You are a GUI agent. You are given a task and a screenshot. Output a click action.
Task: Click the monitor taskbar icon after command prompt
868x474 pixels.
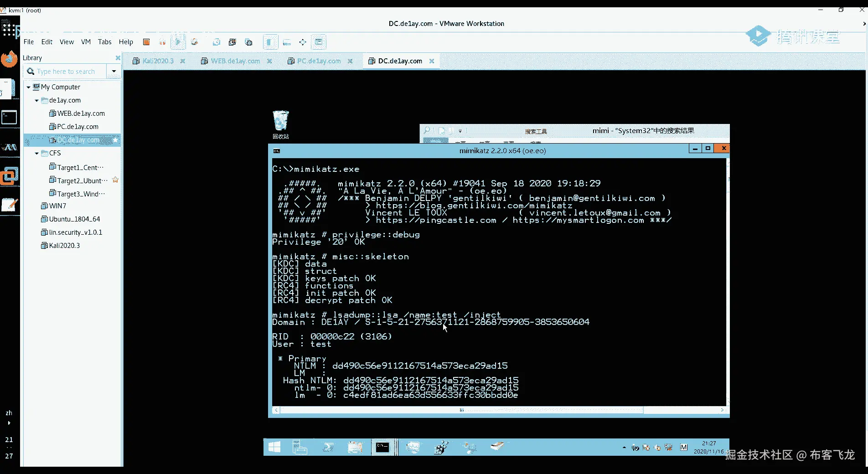tap(413, 448)
